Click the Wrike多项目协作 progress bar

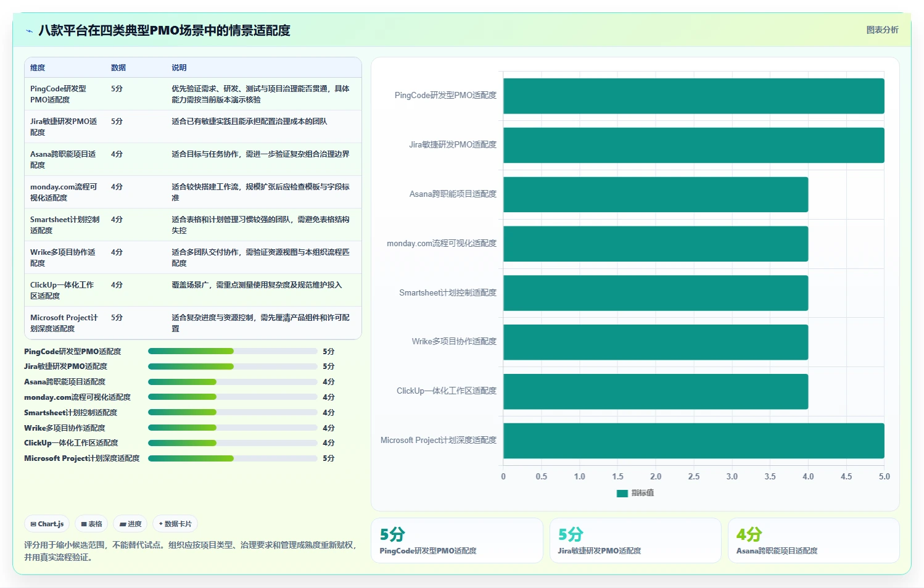[x=233, y=428]
